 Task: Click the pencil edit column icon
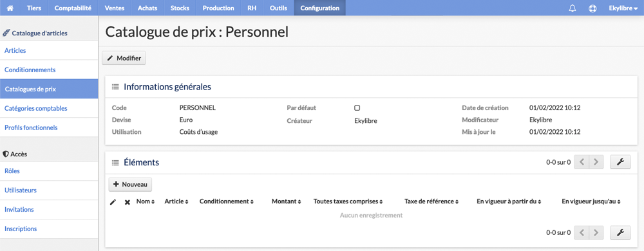pyautogui.click(x=113, y=202)
